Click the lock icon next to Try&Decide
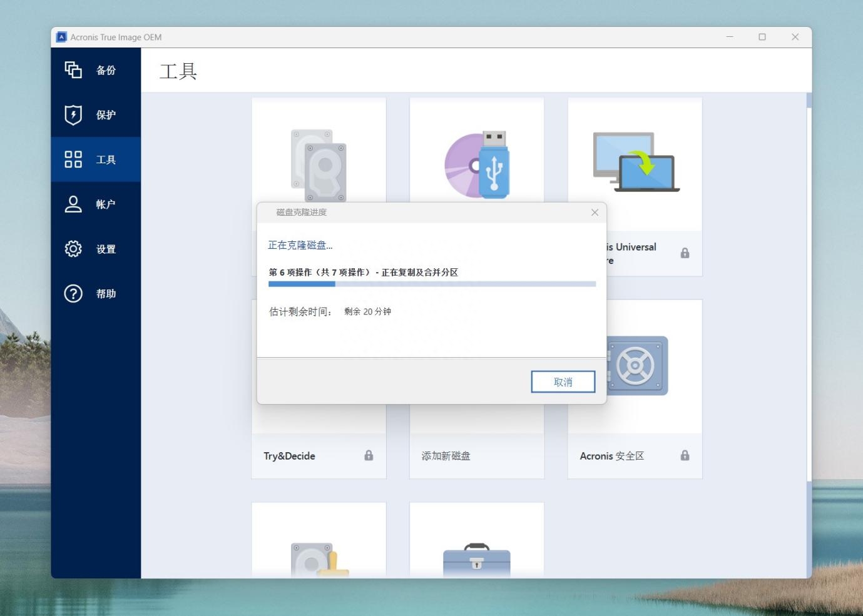 [x=369, y=455]
